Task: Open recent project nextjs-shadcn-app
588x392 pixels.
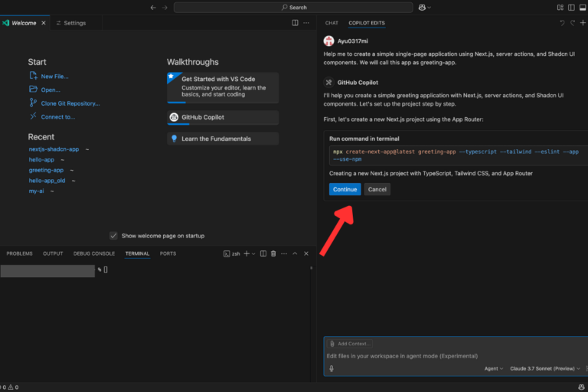Action: coord(54,149)
